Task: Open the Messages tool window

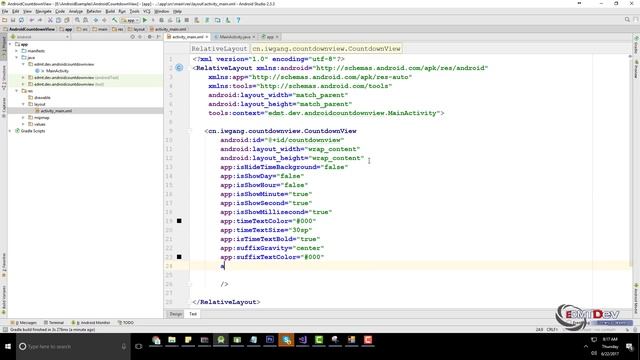Action: tap(24, 322)
